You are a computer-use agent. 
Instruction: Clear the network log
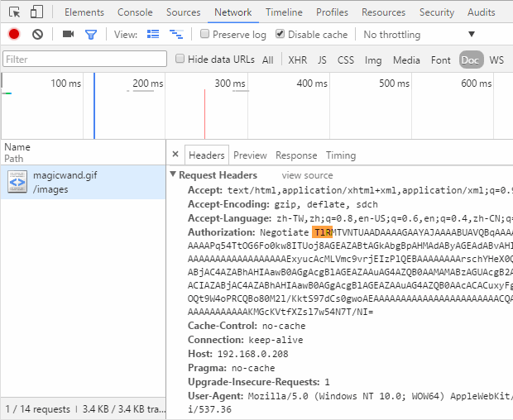click(37, 35)
